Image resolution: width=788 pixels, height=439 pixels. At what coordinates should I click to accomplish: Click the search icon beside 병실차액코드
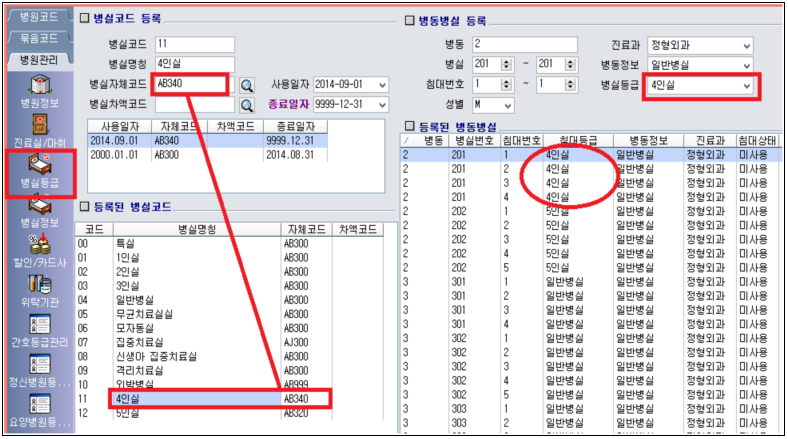pos(246,104)
